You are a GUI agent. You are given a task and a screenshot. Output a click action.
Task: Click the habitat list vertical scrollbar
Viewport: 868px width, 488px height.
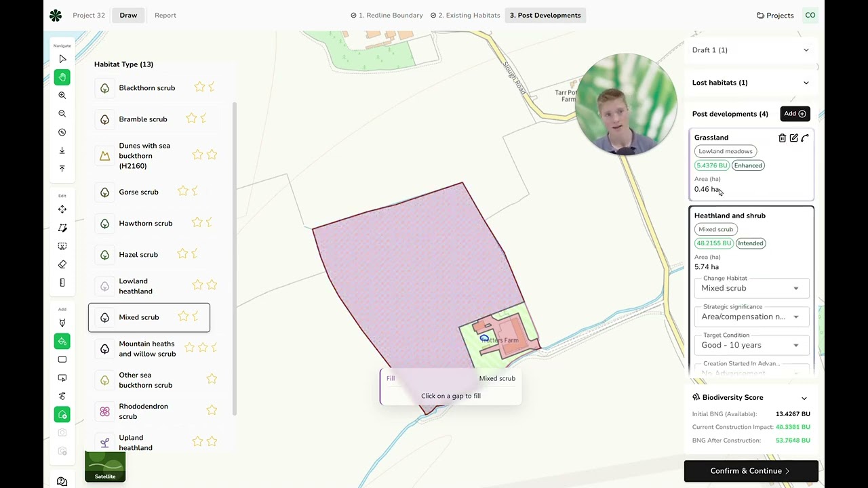tap(235, 258)
